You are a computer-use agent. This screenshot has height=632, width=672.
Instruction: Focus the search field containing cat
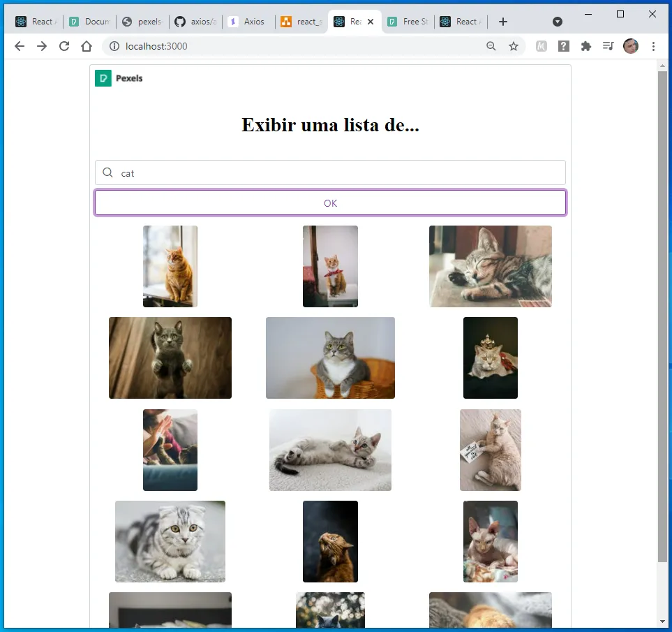click(x=331, y=172)
